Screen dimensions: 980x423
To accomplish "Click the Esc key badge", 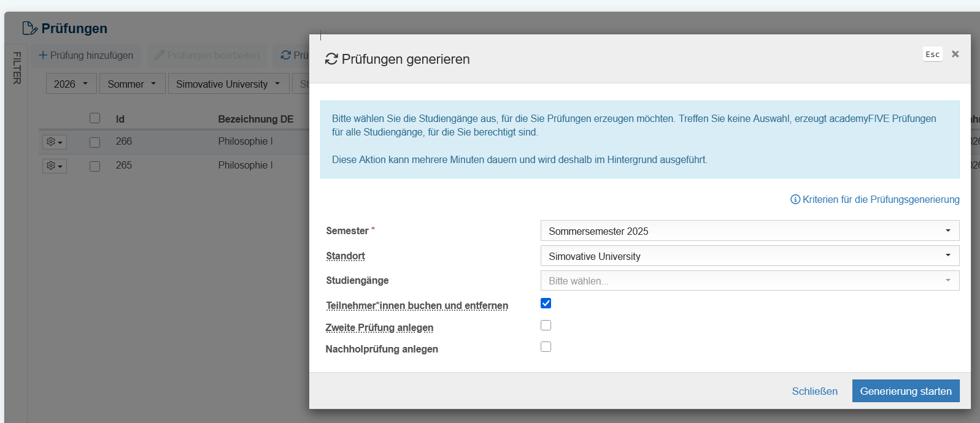I will click(933, 54).
